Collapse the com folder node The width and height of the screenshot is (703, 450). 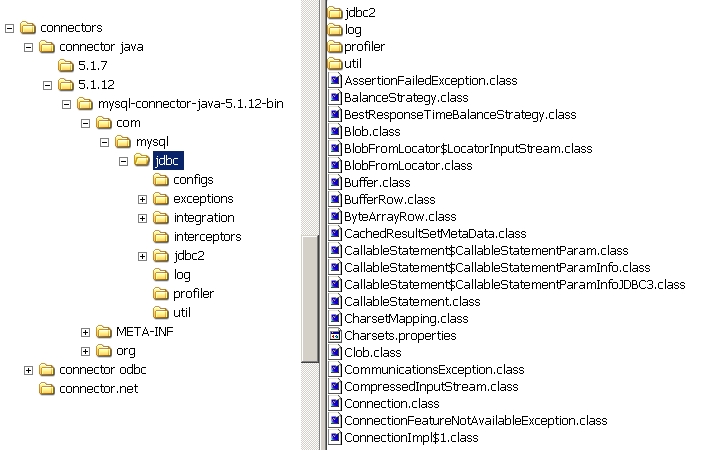click(85, 123)
